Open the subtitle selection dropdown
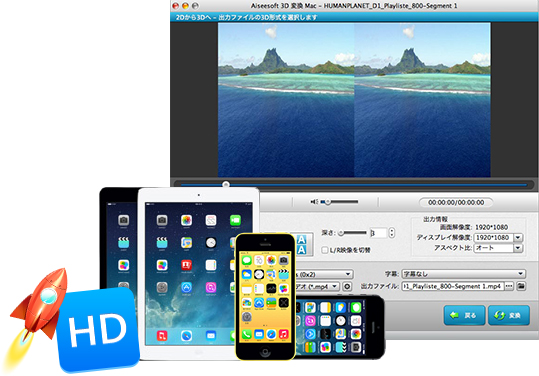This screenshot has height=376, width=539. [463, 274]
